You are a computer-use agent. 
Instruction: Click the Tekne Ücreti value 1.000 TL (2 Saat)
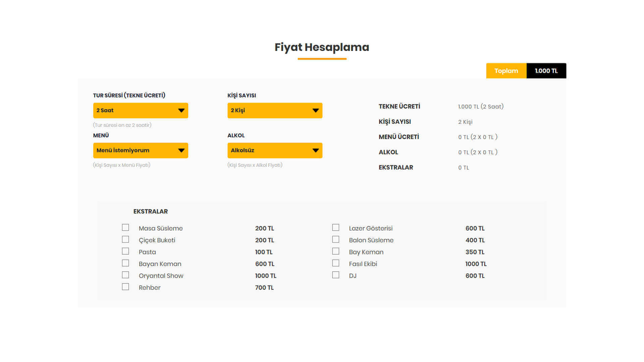[x=481, y=107]
